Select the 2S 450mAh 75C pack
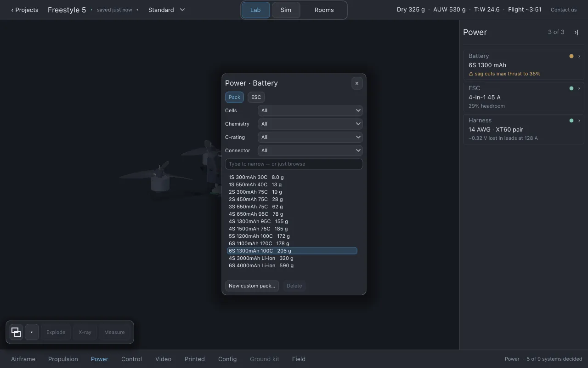The width and height of the screenshot is (588, 368). tap(292, 199)
